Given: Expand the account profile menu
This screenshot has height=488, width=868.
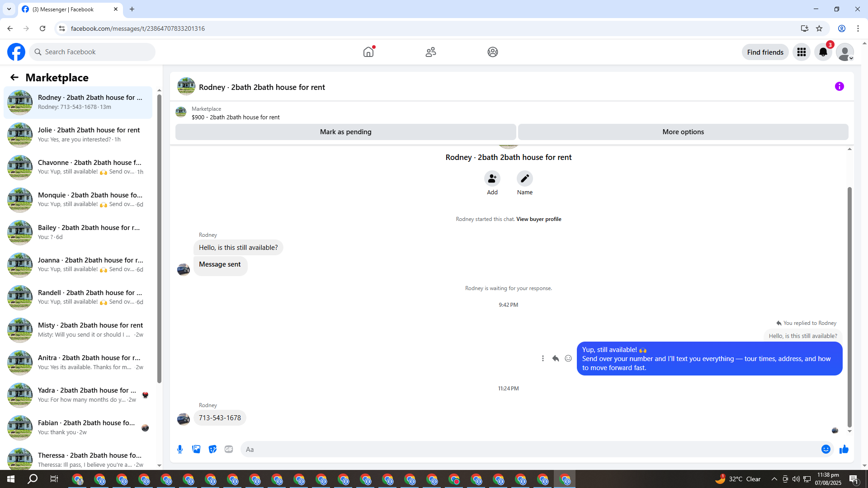Looking at the screenshot, I should (x=845, y=52).
